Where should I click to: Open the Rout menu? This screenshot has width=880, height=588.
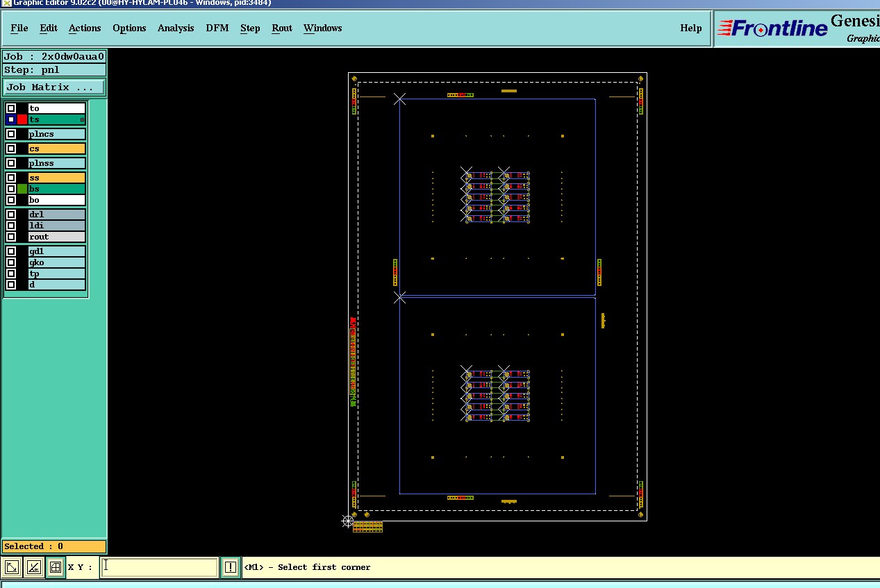[282, 28]
